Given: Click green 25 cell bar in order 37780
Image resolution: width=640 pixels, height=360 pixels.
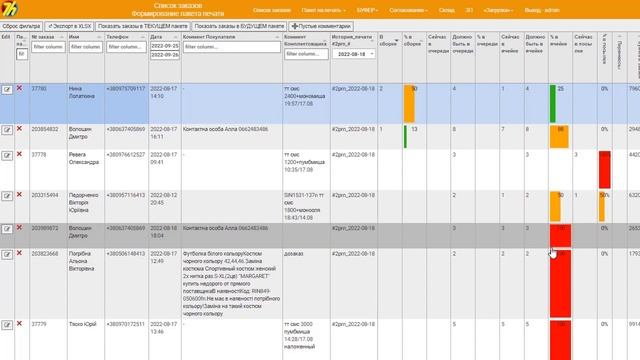Looking at the screenshot, I should pyautogui.click(x=553, y=103).
